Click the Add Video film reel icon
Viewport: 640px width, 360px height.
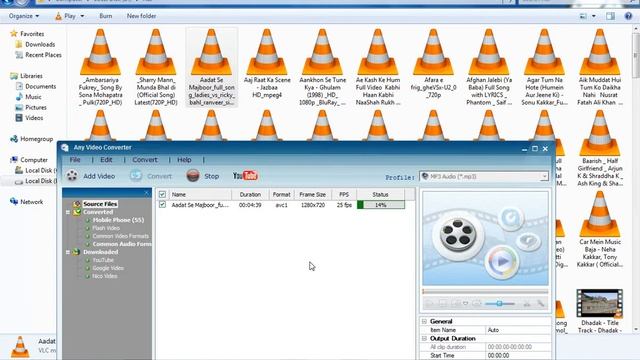coord(72,176)
